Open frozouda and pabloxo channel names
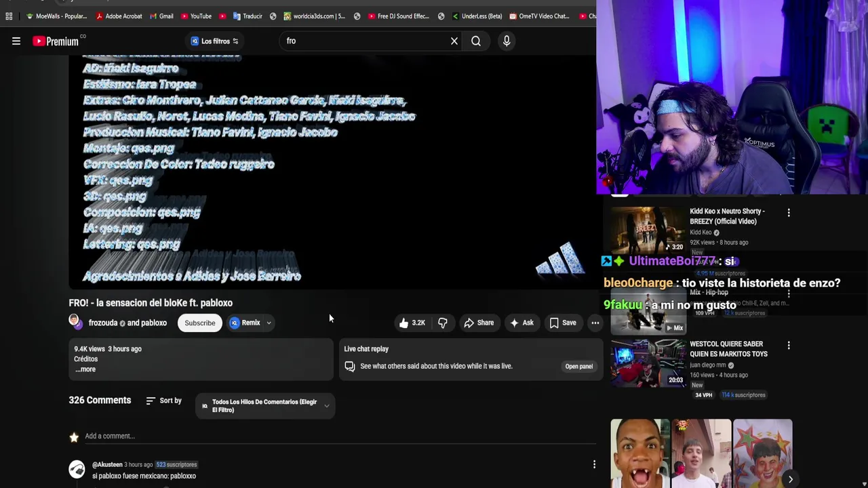 [x=127, y=323]
